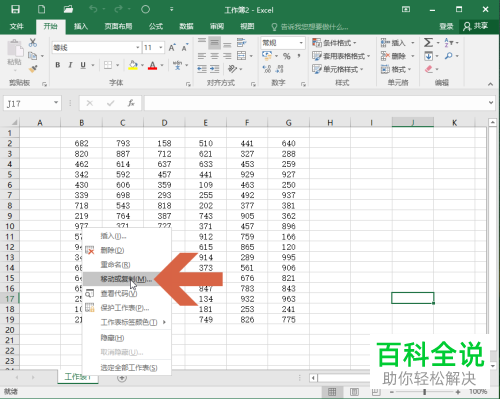500x399 pixels.
Task: Toggle Bold formatting
Action: pos(58,65)
